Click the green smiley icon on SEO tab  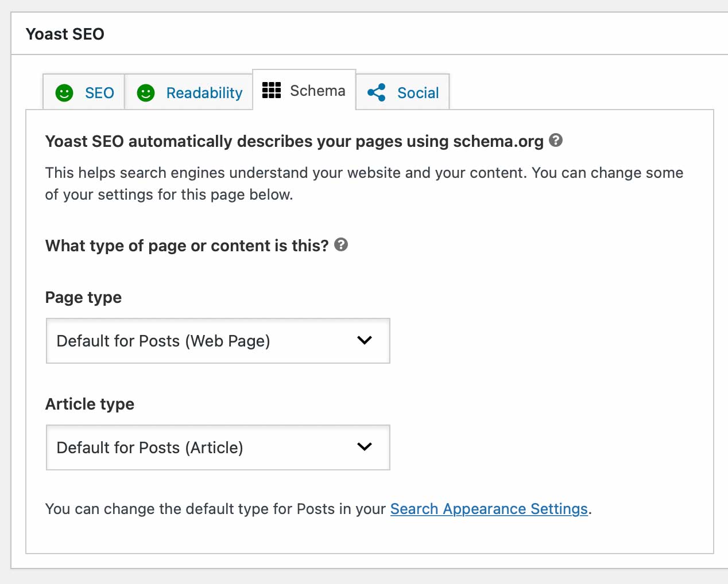click(64, 93)
